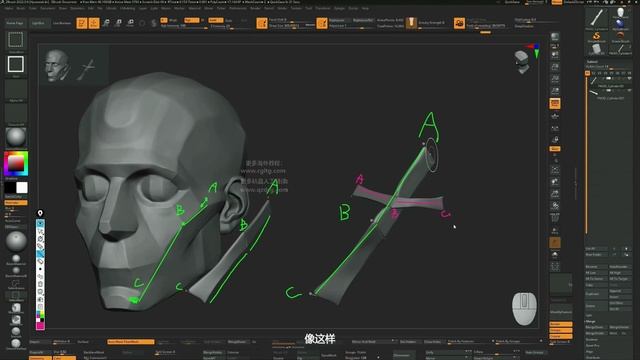The image size is (640, 360).
Task: Toggle the Zsub sculpt mode
Action: click(229, 20)
